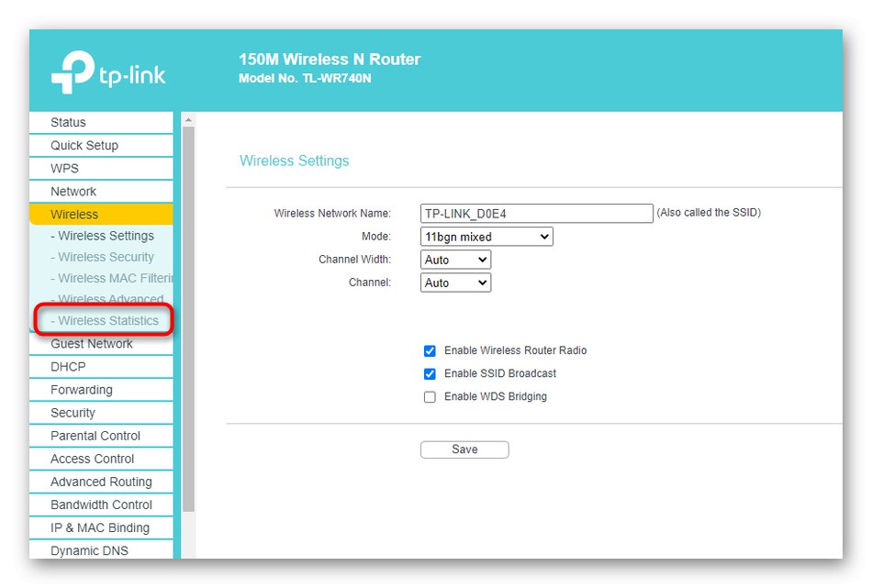
Task: Click 'Model No. TL-WR740N' text
Action: (305, 78)
